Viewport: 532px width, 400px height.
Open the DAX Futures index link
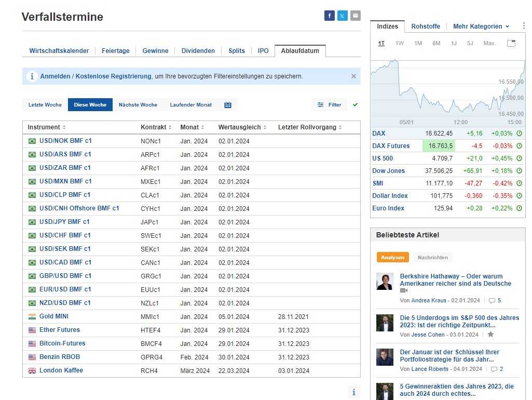tap(391, 146)
